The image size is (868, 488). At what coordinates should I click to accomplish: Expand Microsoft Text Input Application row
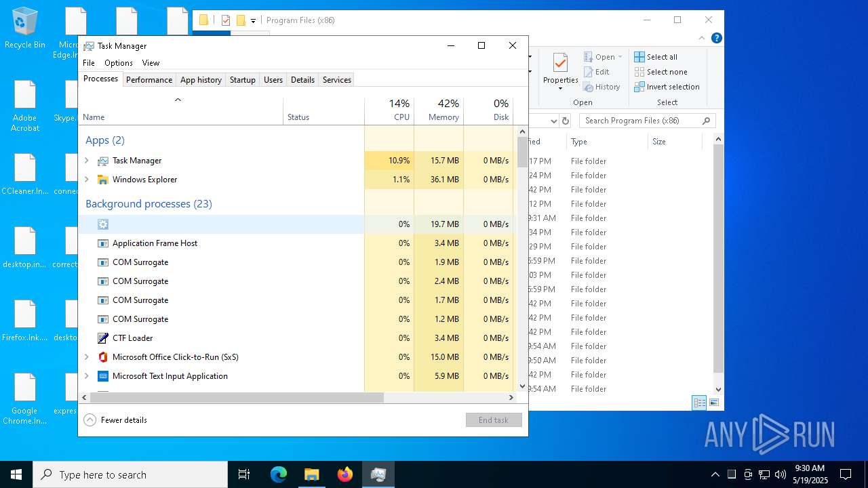[86, 376]
